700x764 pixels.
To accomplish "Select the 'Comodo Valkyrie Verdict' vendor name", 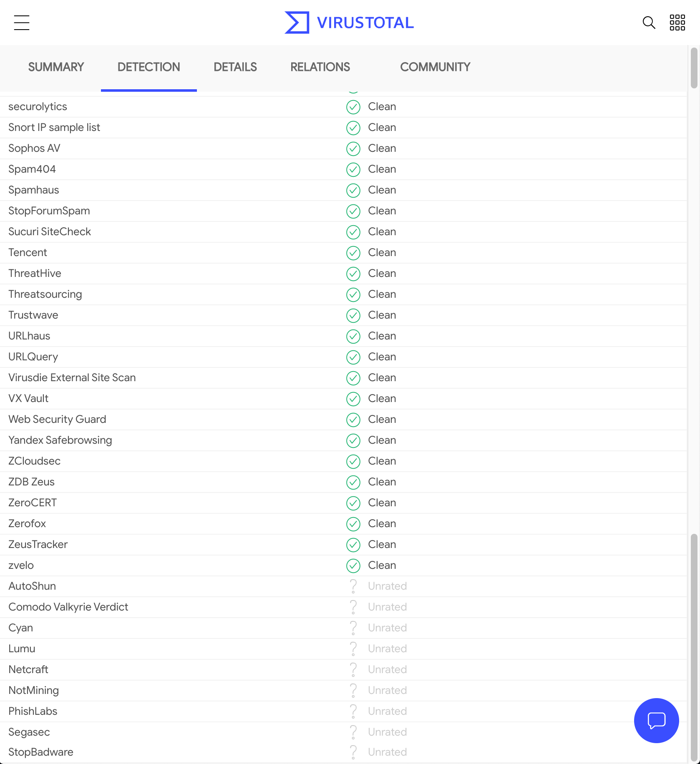I will coord(68,607).
